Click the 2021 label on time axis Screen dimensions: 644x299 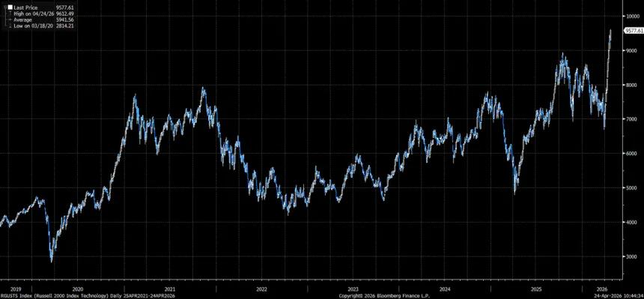(x=171, y=289)
